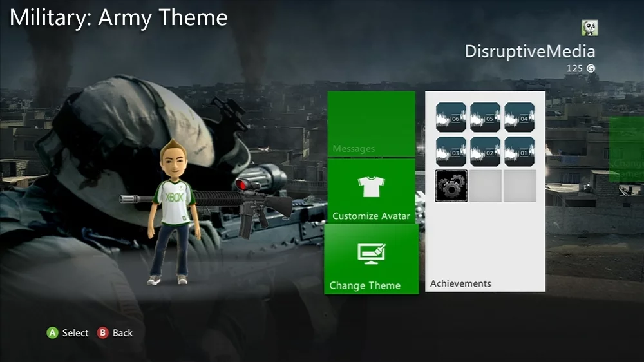
Task: Click the red B Back button
Action: 102,333
